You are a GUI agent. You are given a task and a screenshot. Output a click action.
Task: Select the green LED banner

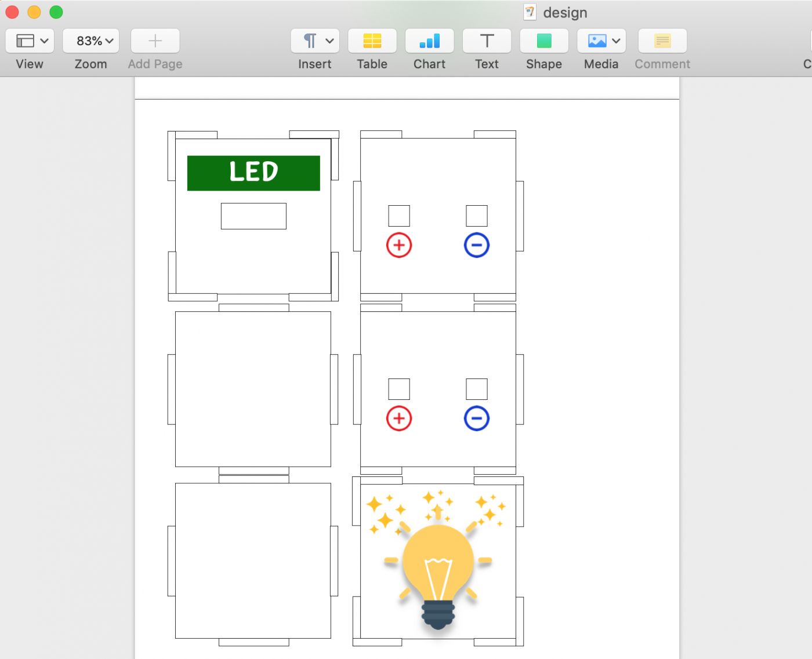click(x=253, y=173)
